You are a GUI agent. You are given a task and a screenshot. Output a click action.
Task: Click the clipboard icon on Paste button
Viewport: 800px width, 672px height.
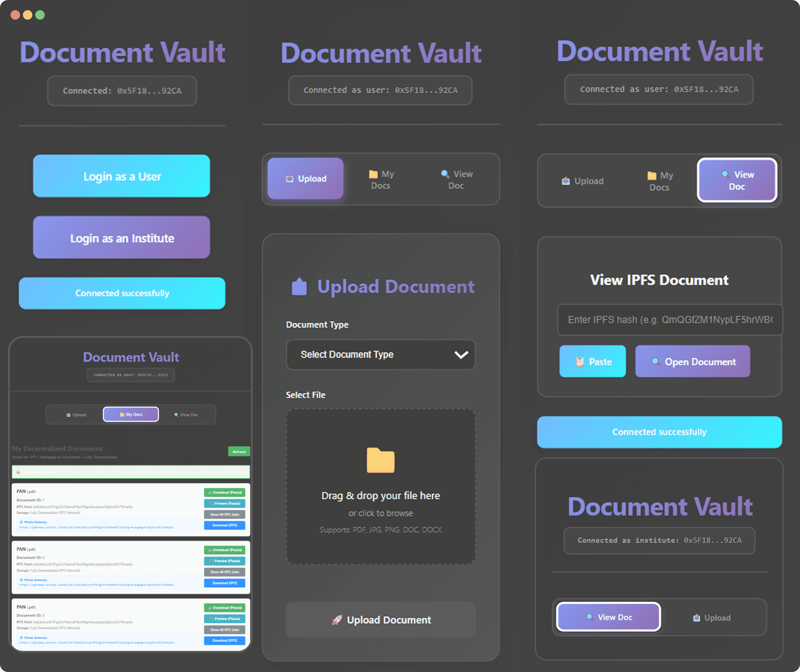[579, 361]
